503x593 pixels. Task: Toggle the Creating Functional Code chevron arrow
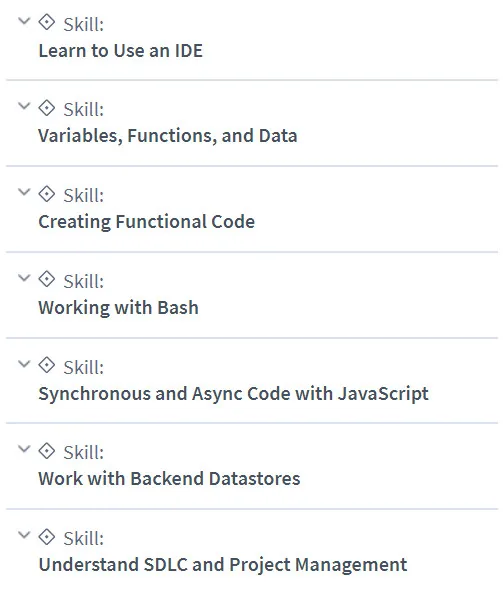(x=24, y=192)
